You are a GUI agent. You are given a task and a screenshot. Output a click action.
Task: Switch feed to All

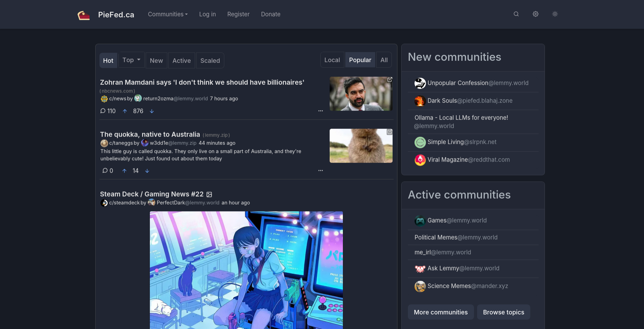[384, 60]
